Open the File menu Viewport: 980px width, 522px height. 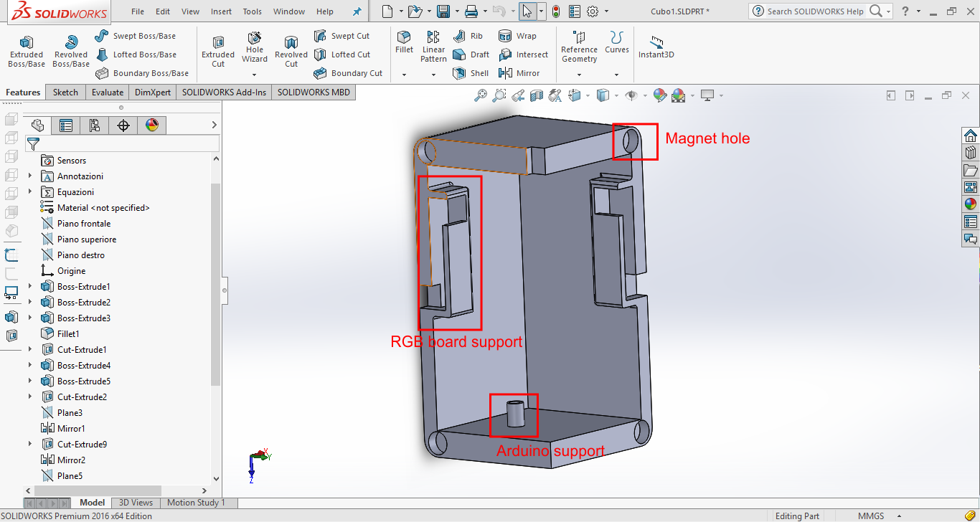pos(138,11)
